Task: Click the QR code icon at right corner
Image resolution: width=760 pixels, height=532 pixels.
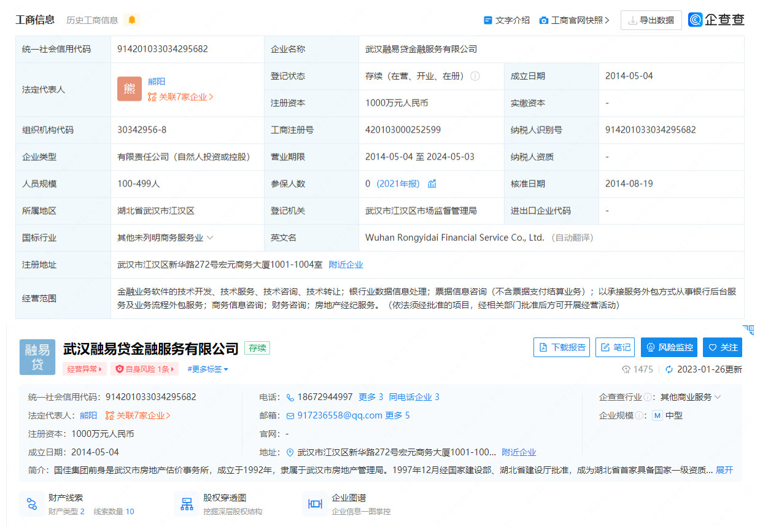Action: [748, 330]
